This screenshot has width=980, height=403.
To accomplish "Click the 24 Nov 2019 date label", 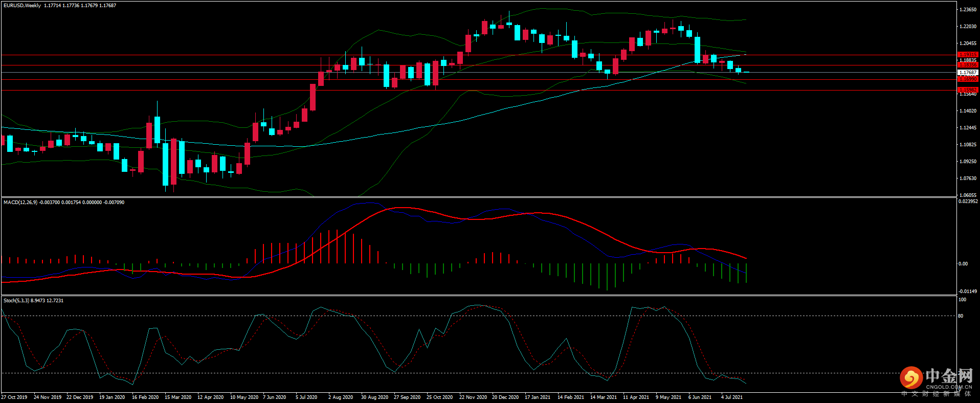I will [x=48, y=397].
